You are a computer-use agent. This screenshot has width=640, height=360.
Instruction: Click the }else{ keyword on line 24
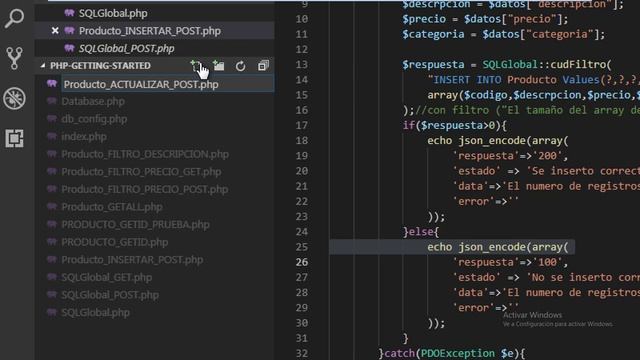(421, 232)
